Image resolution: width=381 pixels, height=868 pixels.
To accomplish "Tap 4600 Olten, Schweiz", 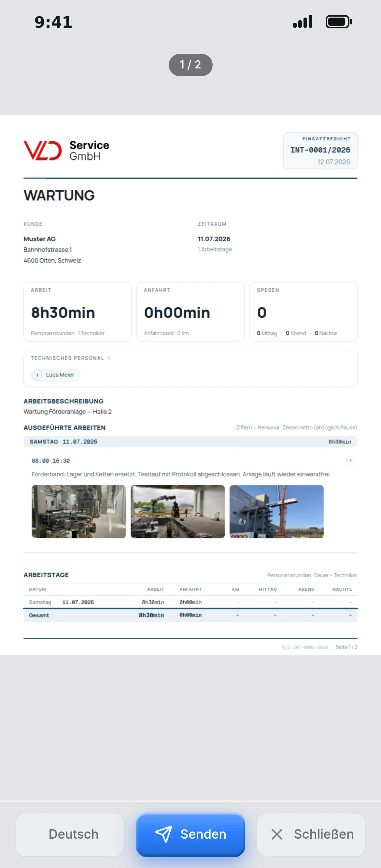I will 52,260.
